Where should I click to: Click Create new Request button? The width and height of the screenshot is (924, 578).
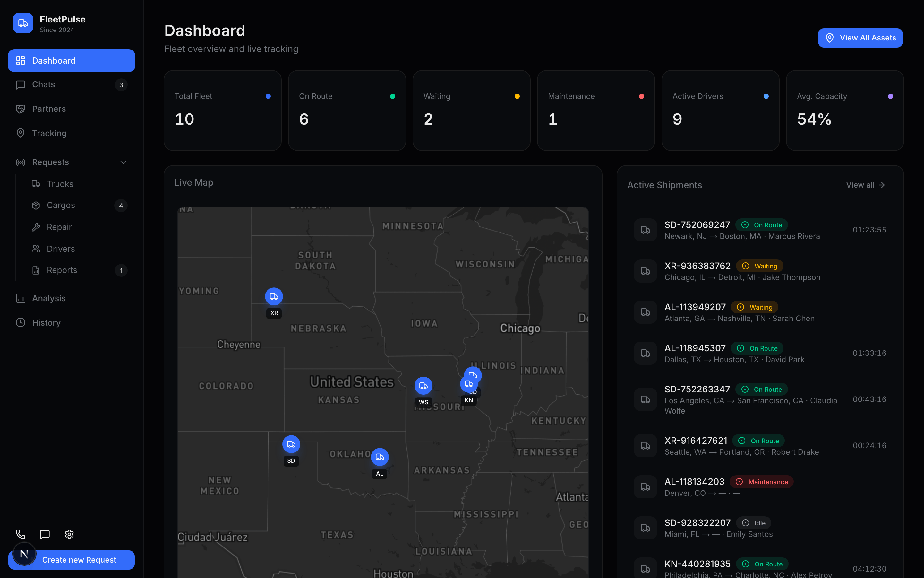click(72, 560)
